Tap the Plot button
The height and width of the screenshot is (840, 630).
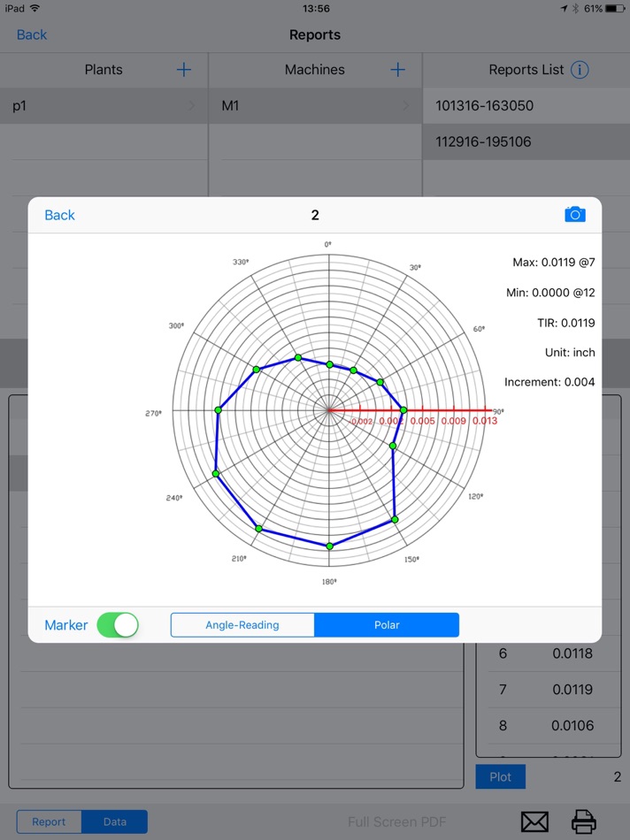[500, 777]
